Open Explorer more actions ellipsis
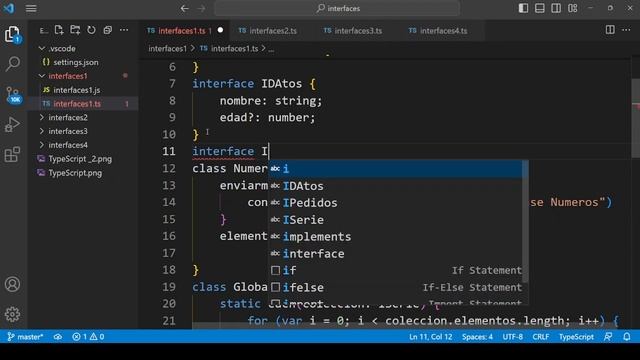 click(x=124, y=30)
